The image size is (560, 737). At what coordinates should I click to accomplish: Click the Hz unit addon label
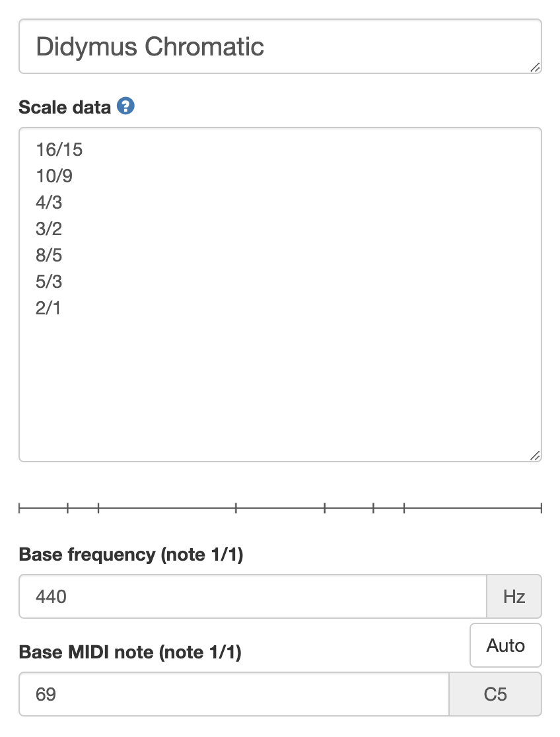pos(514,597)
